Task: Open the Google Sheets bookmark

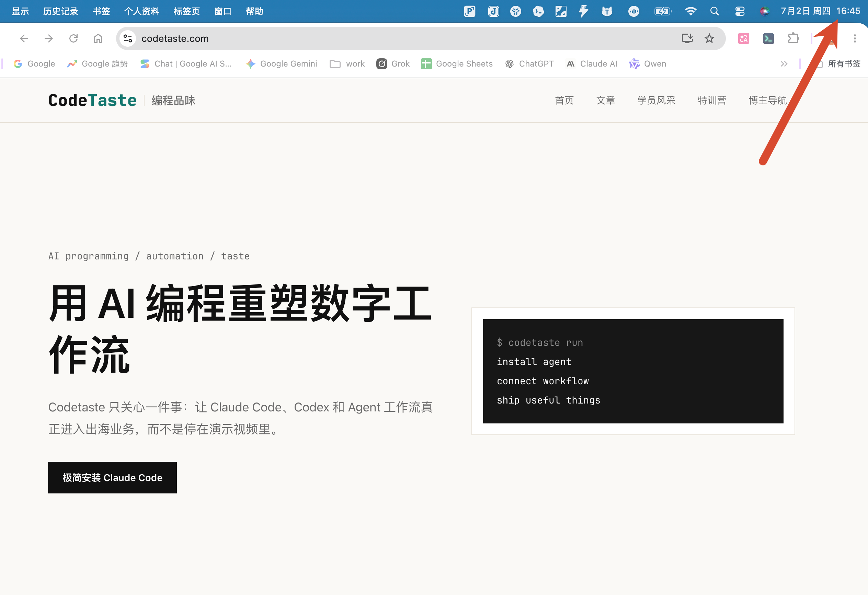Action: point(457,64)
